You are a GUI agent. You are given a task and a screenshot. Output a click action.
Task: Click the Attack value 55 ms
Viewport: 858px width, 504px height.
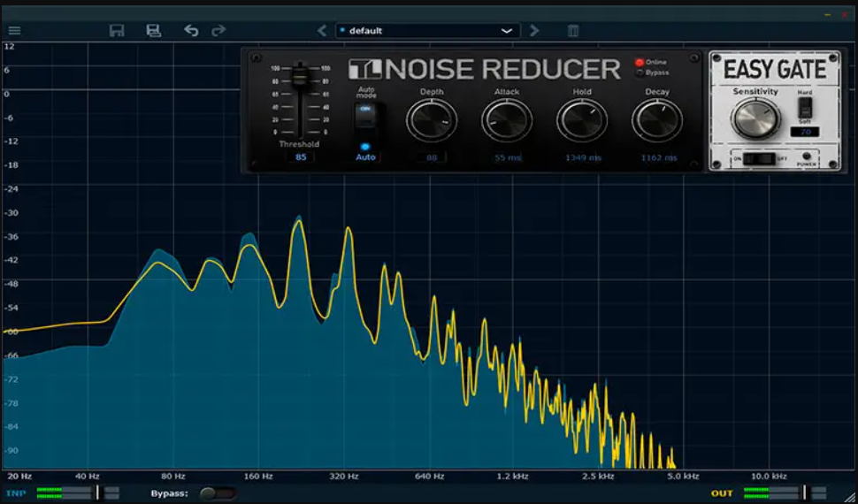click(508, 157)
